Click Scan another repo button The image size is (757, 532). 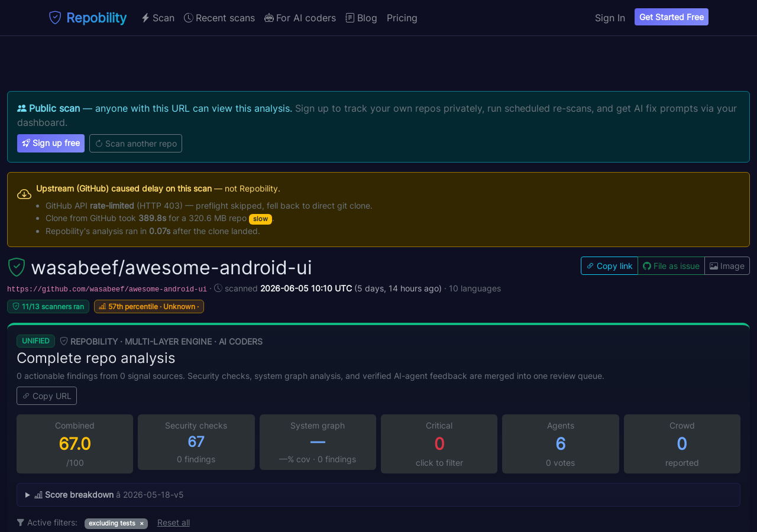point(135,143)
